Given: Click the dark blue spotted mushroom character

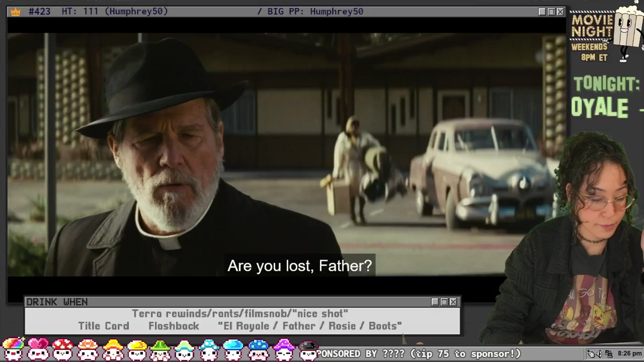Looking at the screenshot, I should tap(258, 350).
